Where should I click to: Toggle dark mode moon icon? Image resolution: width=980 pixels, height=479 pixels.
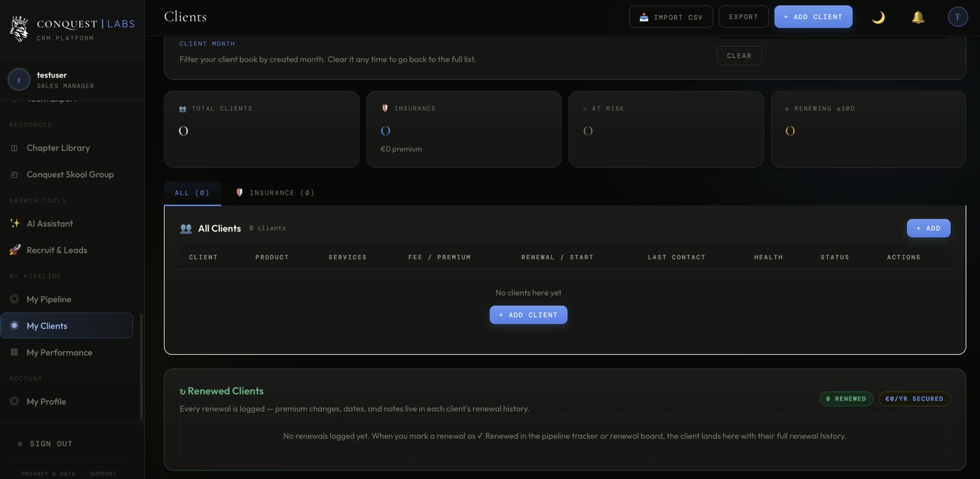878,17
